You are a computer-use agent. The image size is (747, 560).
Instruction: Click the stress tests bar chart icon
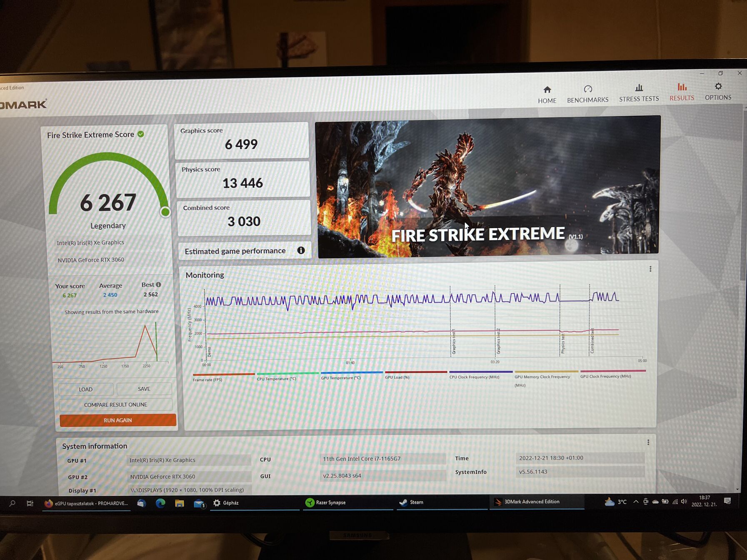639,88
